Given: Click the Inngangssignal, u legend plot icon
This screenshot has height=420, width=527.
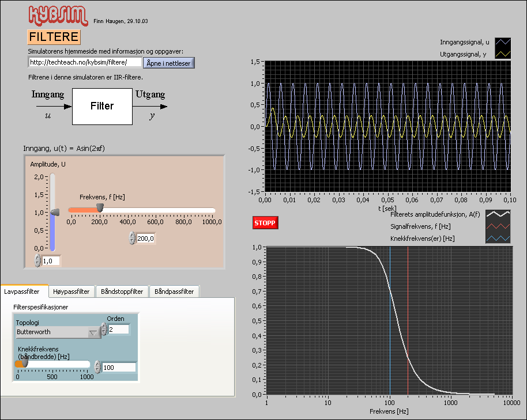Looking at the screenshot, I should pyautogui.click(x=503, y=43).
